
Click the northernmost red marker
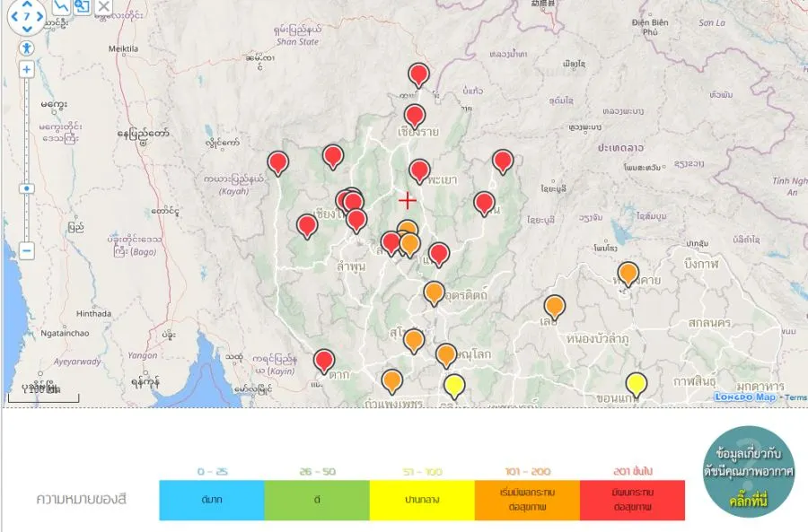tap(418, 74)
